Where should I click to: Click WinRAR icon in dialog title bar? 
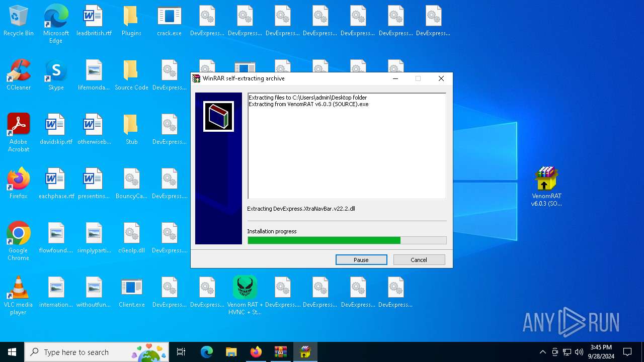[196, 78]
